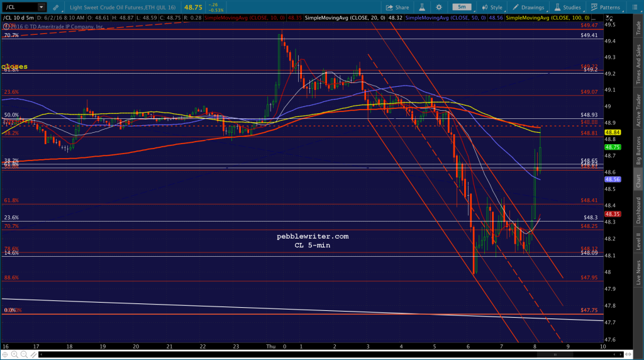
Task: Open the Studies menu
Action: (568, 8)
